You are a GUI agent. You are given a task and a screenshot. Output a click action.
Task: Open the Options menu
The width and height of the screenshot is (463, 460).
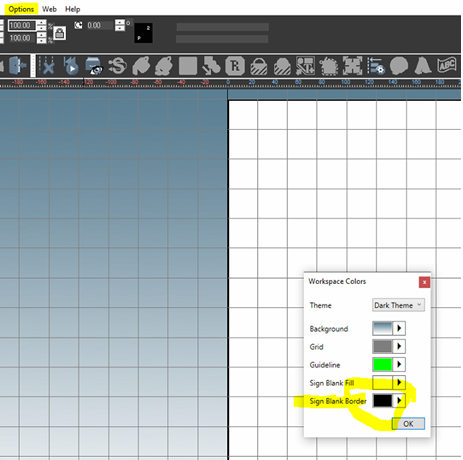click(x=21, y=9)
